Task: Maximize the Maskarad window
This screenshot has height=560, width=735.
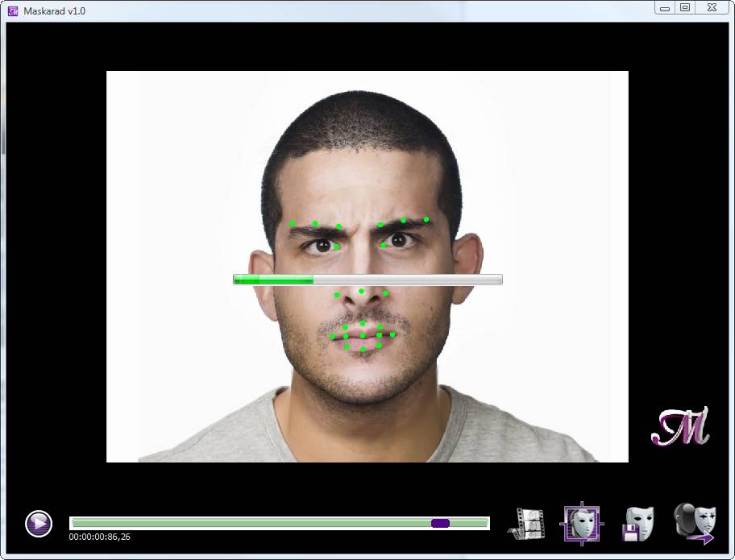Action: (x=685, y=7)
